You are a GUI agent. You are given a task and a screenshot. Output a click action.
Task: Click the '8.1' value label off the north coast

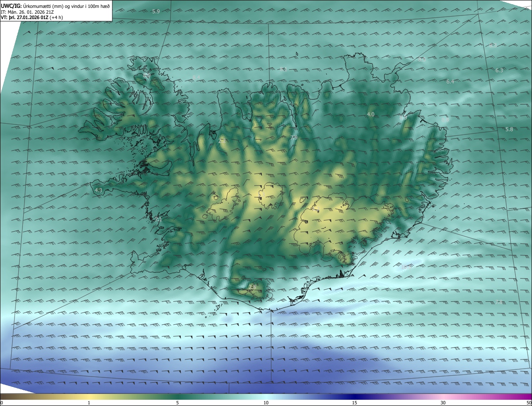tap(283, 69)
